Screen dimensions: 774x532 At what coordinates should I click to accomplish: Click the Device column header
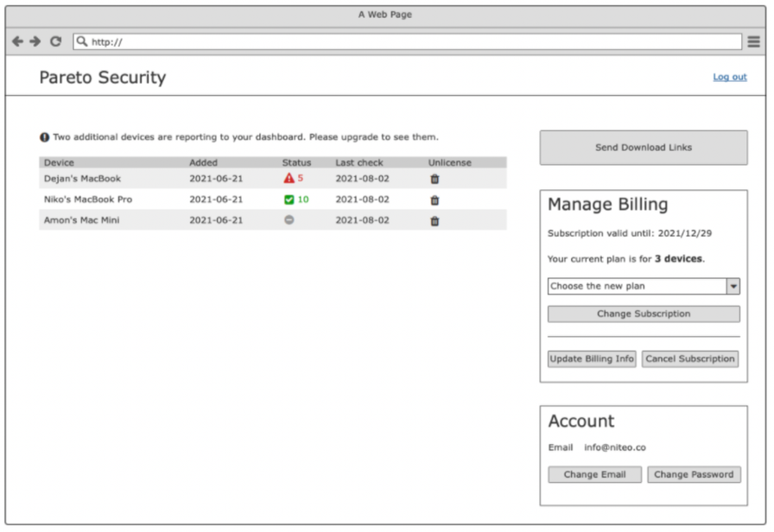point(59,162)
